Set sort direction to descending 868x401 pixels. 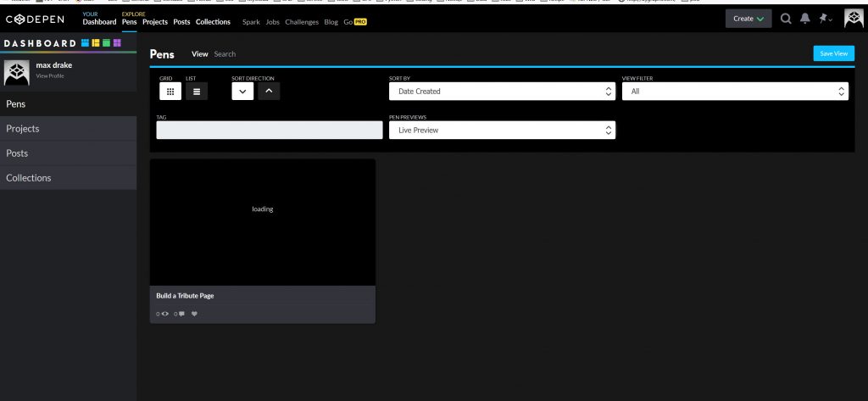coord(242,91)
